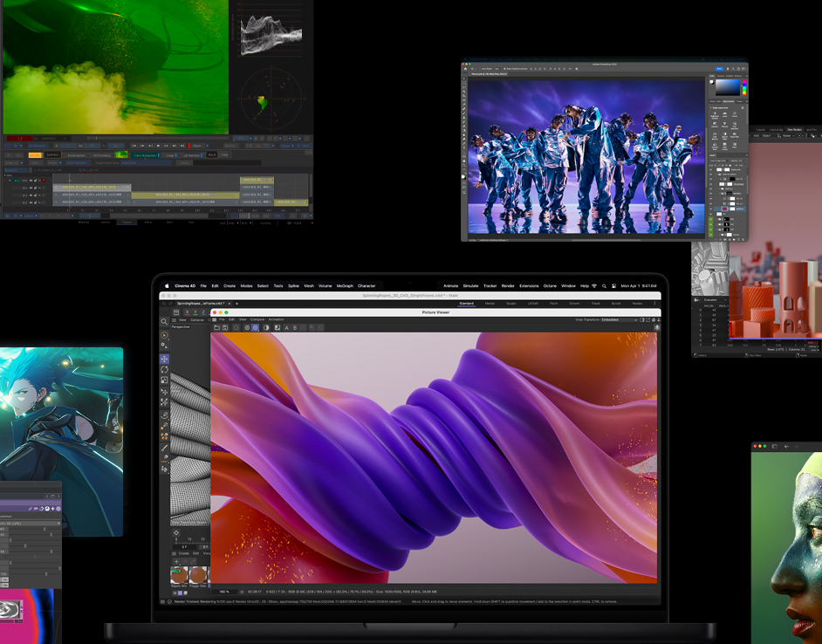822x644 pixels.
Task: Open the Render menu in Cinema 4D
Action: click(508, 286)
